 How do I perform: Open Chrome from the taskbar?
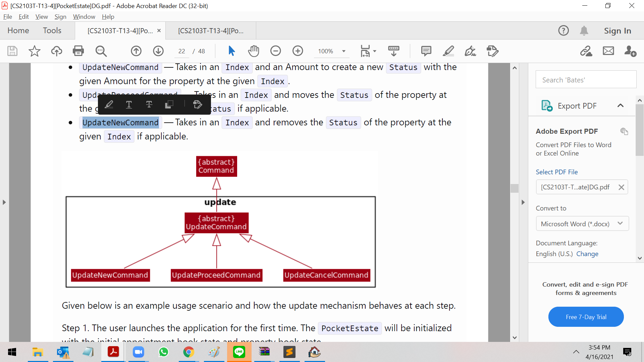click(189, 352)
